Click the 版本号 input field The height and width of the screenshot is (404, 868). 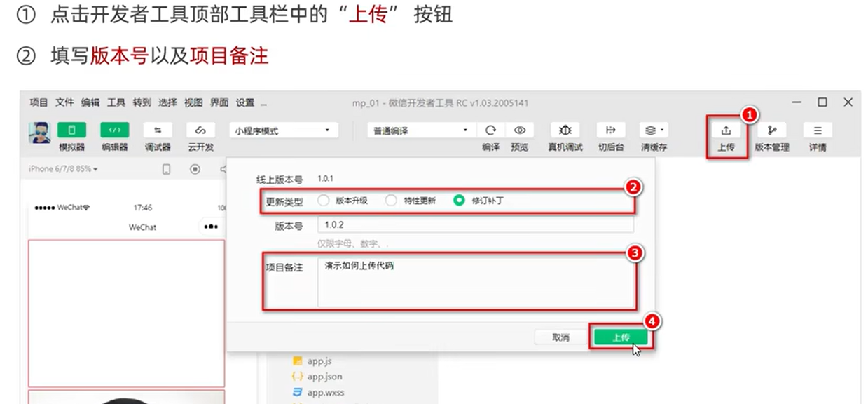pyautogui.click(x=475, y=225)
